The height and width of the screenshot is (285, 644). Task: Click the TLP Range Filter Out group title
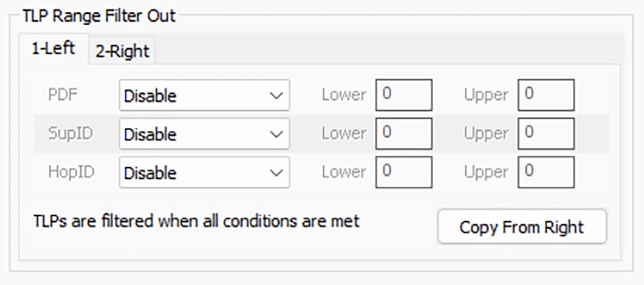tap(99, 16)
